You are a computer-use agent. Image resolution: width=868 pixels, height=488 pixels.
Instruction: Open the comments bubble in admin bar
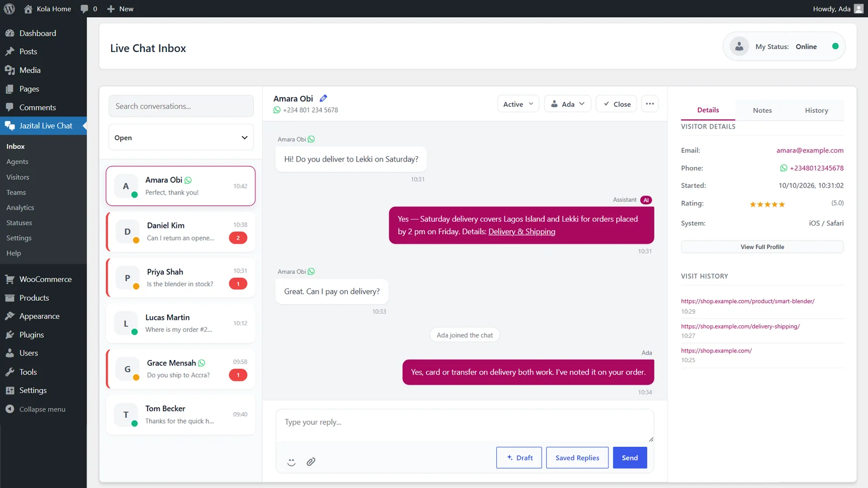tap(89, 9)
